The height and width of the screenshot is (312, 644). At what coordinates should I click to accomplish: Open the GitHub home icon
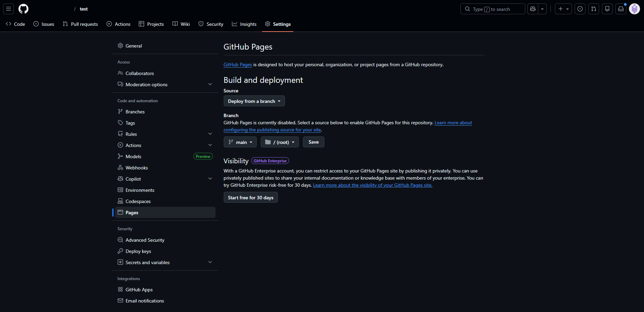pyautogui.click(x=23, y=9)
